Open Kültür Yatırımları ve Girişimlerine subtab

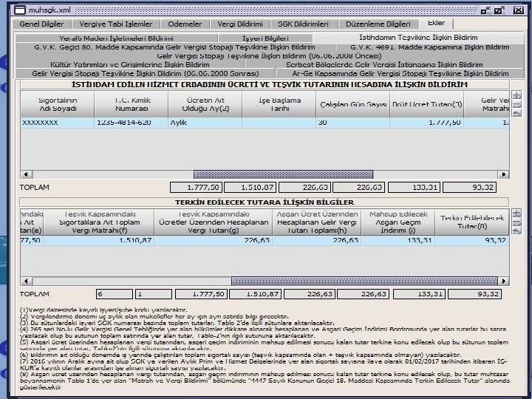[130, 64]
